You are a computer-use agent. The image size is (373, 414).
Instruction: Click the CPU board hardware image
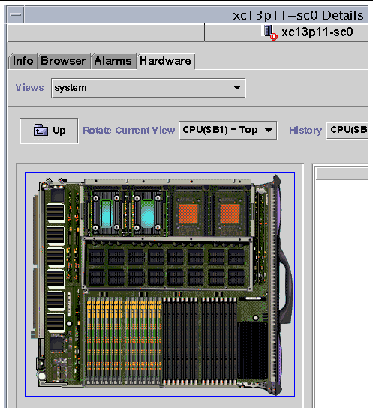pos(160,284)
